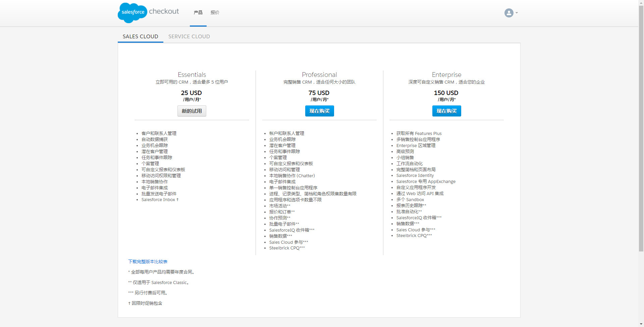Click Salesforce Inbox † feature item
This screenshot has height=327, width=644.
[160, 200]
